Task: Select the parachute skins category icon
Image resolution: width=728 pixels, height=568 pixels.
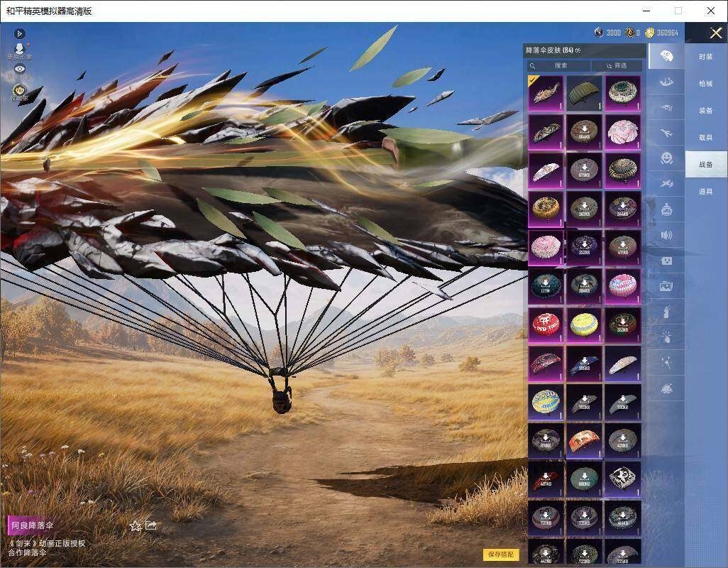Action: pyautogui.click(x=666, y=56)
